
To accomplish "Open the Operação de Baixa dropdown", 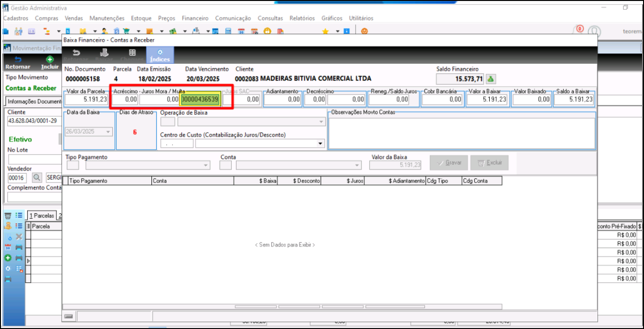I will coord(321,121).
